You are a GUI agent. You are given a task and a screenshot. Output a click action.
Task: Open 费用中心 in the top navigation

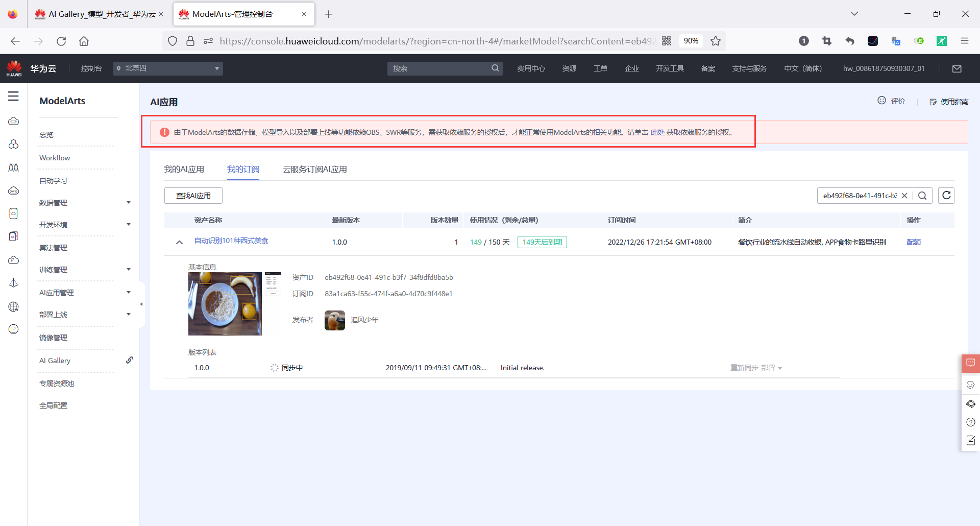point(531,68)
